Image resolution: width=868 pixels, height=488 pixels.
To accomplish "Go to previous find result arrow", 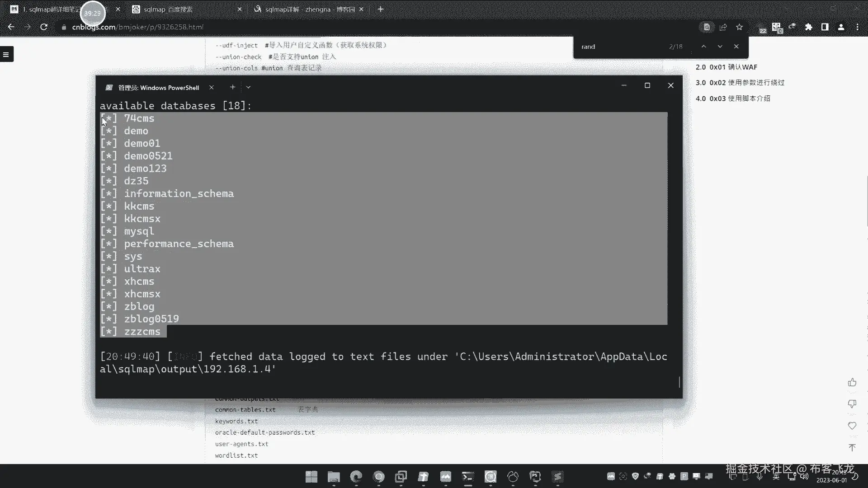I will (x=703, y=47).
